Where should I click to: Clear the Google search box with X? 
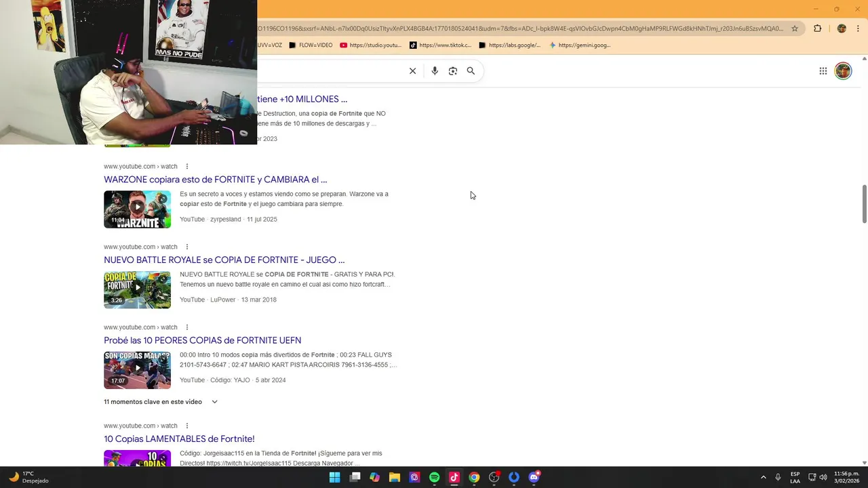point(412,71)
